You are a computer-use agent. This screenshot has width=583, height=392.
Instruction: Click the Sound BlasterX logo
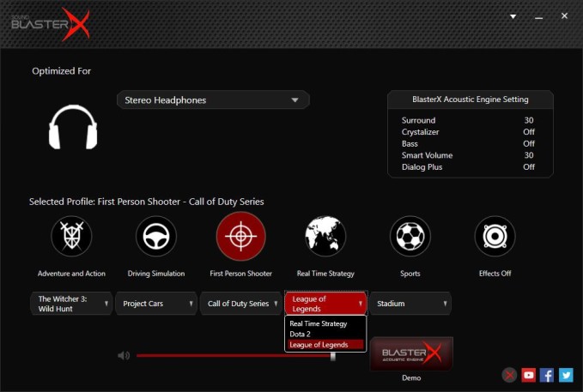click(x=51, y=24)
